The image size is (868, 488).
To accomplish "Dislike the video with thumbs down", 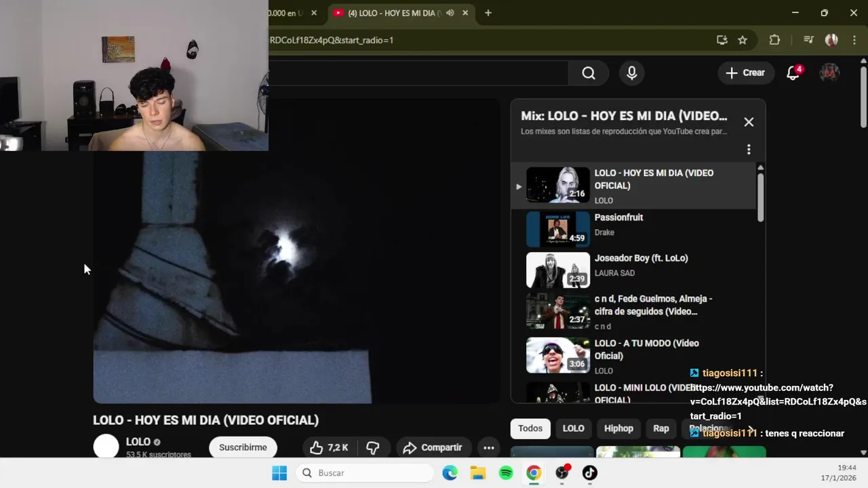I will click(x=373, y=447).
